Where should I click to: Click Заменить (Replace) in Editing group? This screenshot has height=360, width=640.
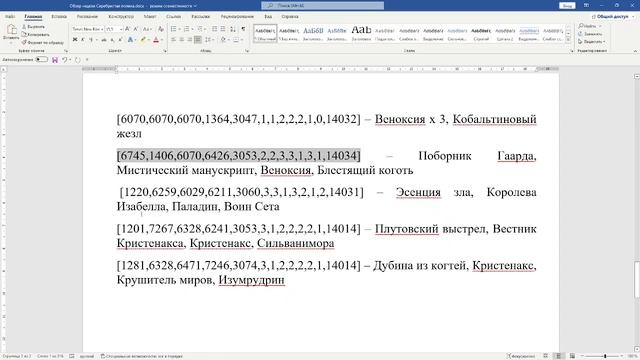[x=590, y=34]
